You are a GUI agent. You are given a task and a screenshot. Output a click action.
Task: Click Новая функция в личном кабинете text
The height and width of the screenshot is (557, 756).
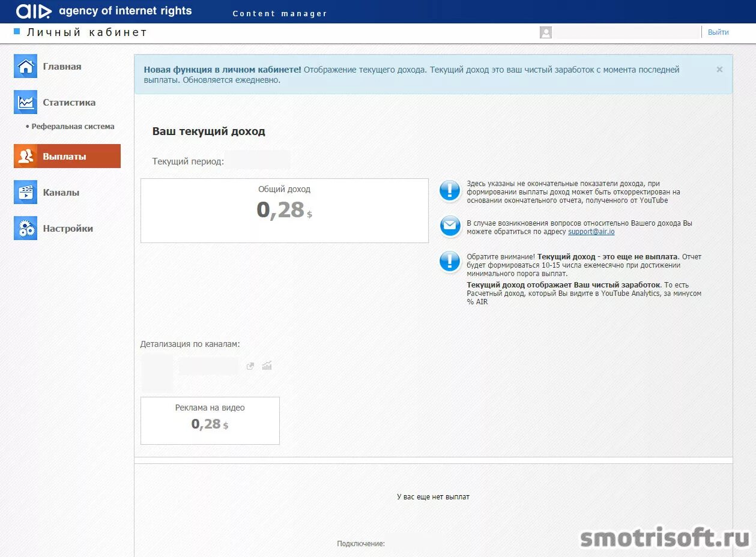[x=223, y=70]
